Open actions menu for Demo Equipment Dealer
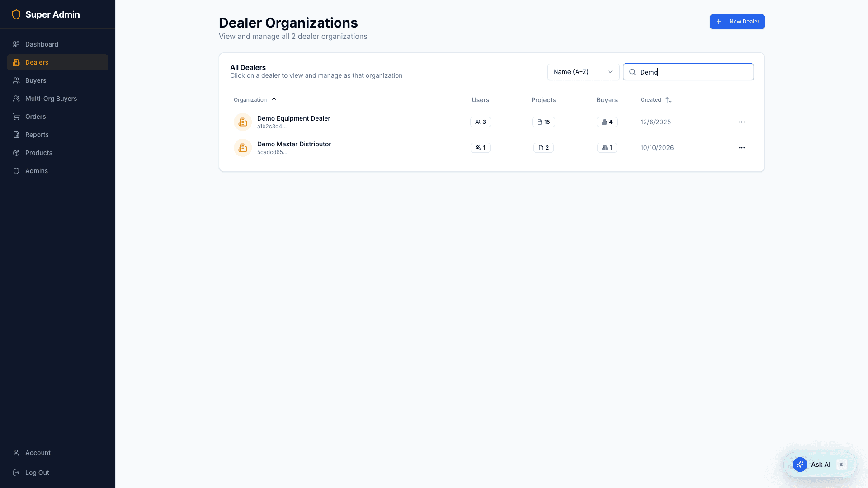868x488 pixels. (741, 122)
